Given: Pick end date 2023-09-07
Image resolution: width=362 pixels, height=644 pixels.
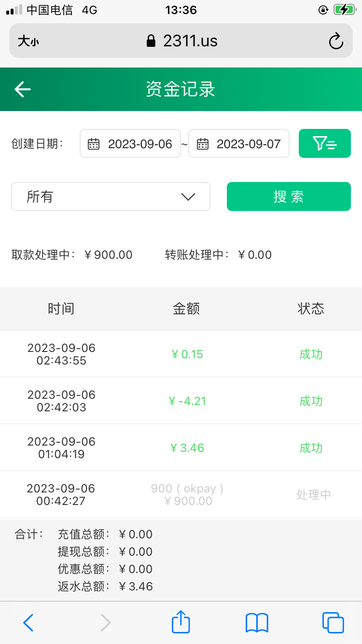Looking at the screenshot, I should click(x=249, y=144).
